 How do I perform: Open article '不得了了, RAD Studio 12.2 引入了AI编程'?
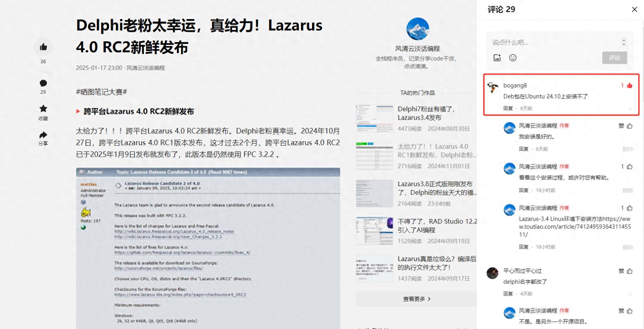(437, 226)
